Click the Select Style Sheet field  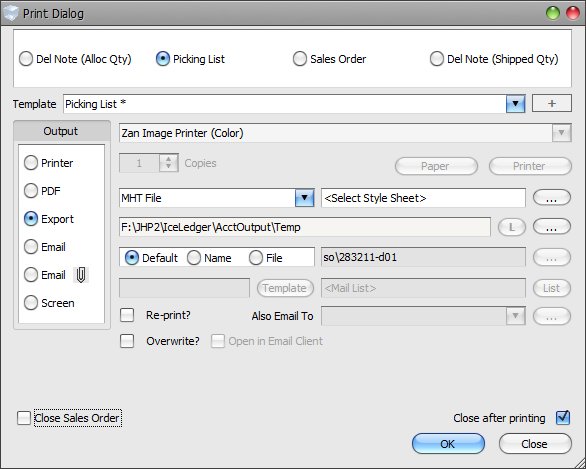coord(423,198)
